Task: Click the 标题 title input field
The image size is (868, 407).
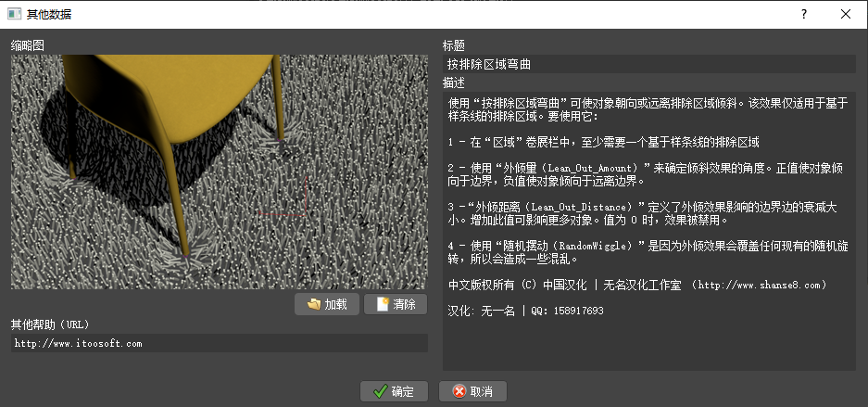Action: 648,64
